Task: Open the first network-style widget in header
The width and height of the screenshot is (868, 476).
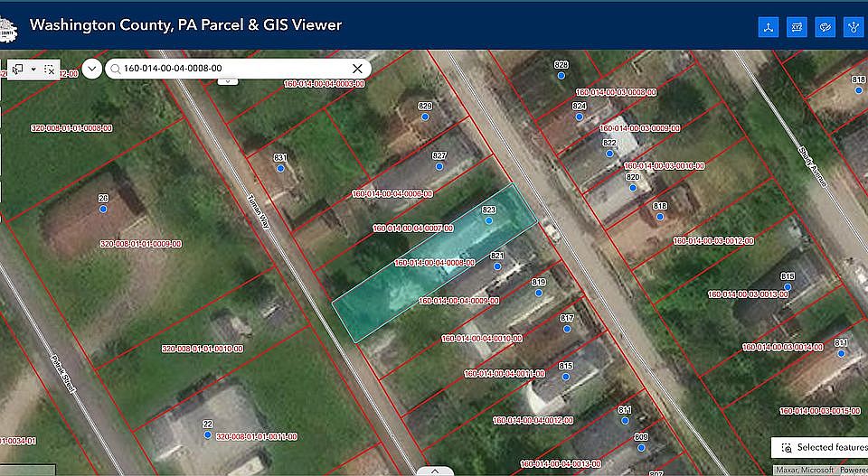Action: point(769,27)
